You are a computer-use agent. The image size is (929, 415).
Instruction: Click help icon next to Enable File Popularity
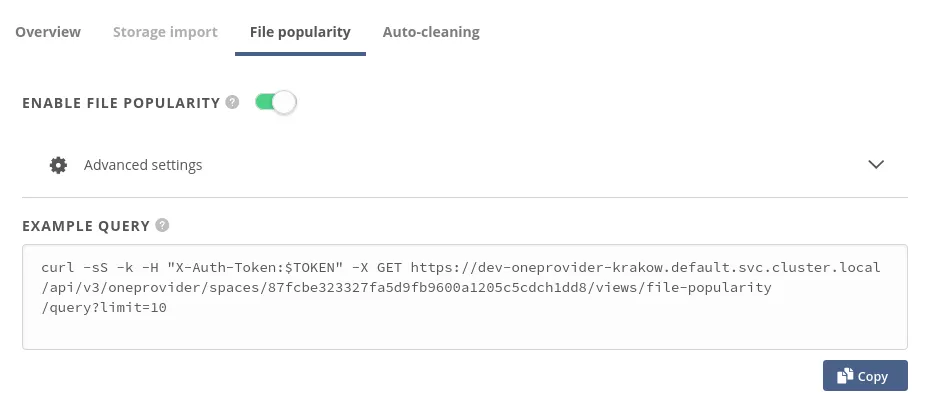click(x=232, y=102)
